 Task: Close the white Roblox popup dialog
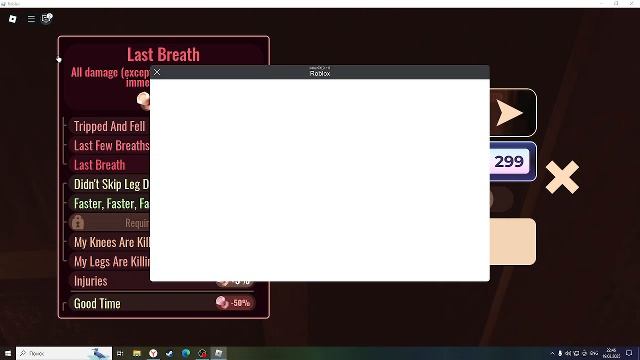pyautogui.click(x=157, y=72)
